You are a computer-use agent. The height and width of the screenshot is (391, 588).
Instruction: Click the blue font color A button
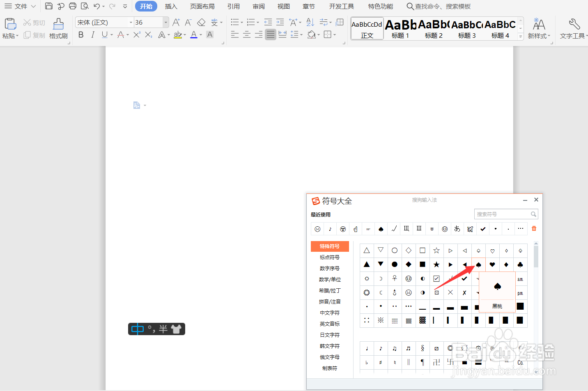[194, 34]
